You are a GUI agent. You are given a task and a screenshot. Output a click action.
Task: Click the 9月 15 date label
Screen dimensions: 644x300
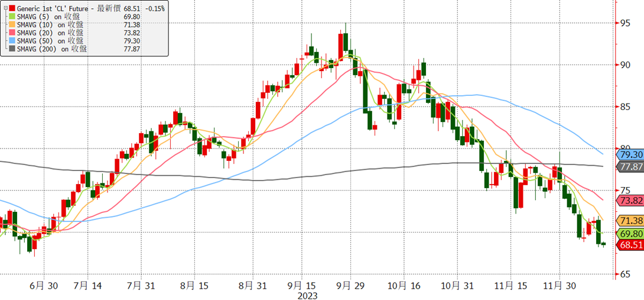(x=301, y=285)
